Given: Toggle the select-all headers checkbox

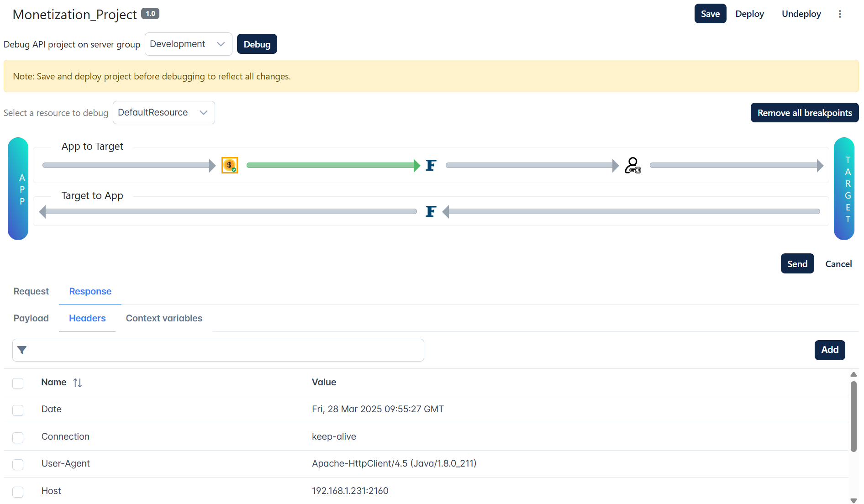Looking at the screenshot, I should point(18,383).
